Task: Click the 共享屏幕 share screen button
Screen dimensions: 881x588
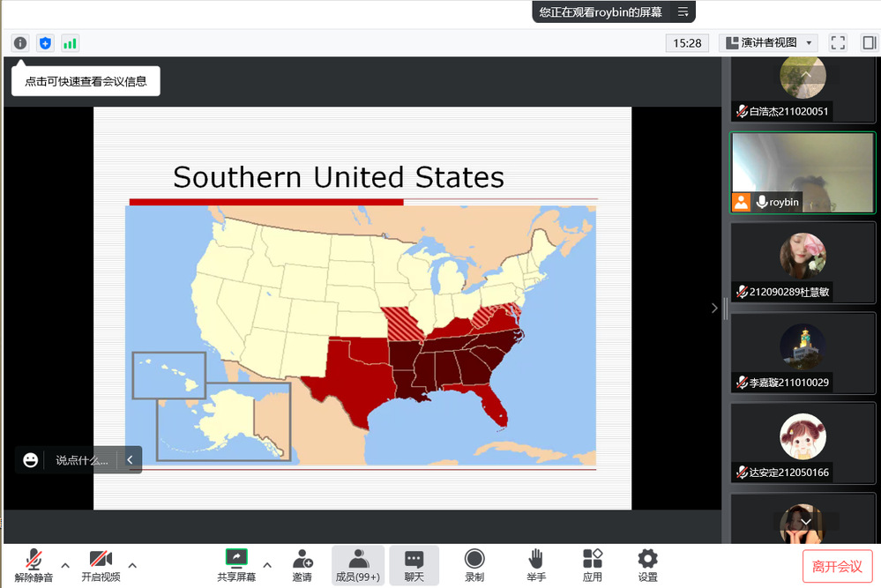Action: click(236, 565)
